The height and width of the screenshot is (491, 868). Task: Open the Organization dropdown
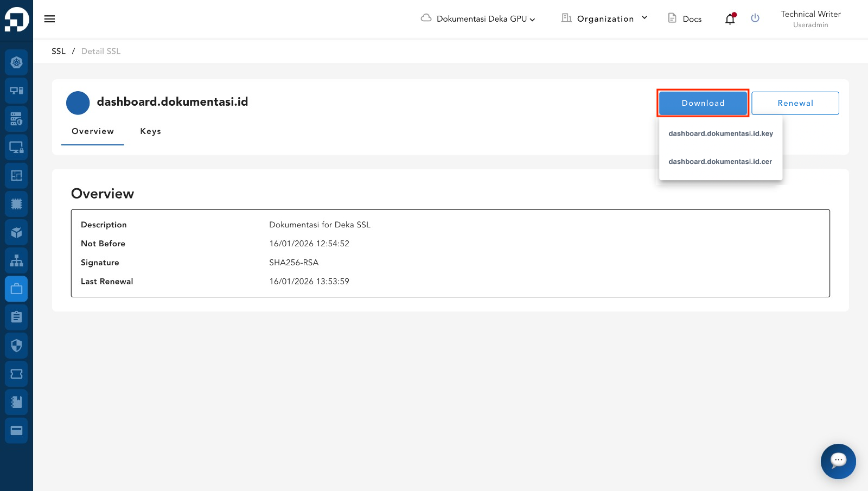[604, 19]
